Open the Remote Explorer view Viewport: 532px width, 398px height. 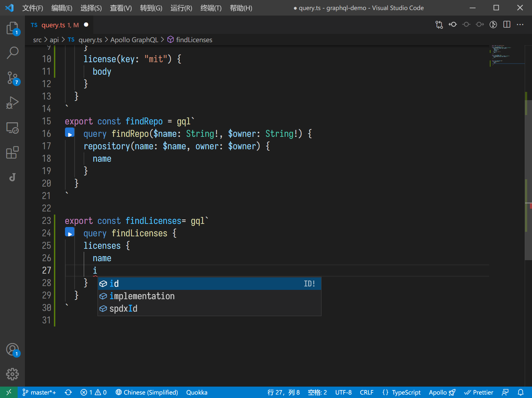(12, 127)
